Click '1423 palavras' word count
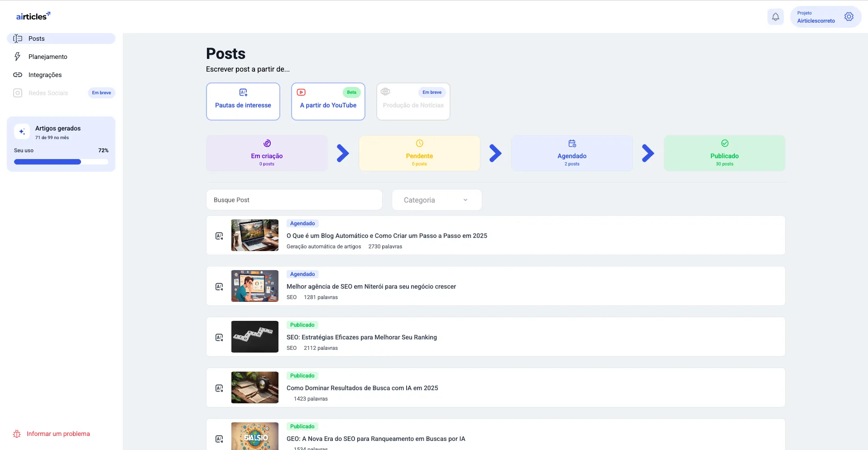This screenshot has width=868, height=450. point(311,399)
